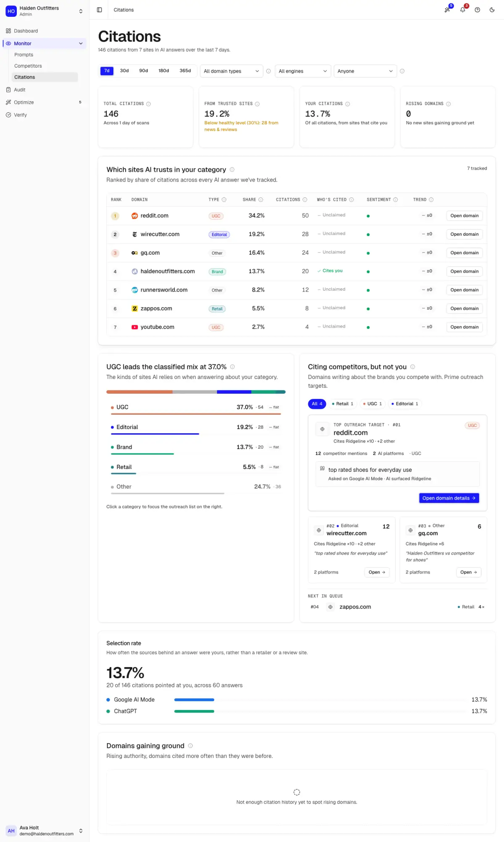Open Audit from sidebar
This screenshot has width=504, height=842.
(45, 89)
